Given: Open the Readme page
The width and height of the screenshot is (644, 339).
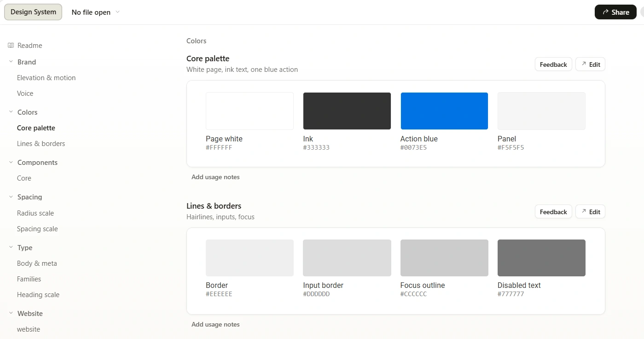Looking at the screenshot, I should (x=29, y=45).
